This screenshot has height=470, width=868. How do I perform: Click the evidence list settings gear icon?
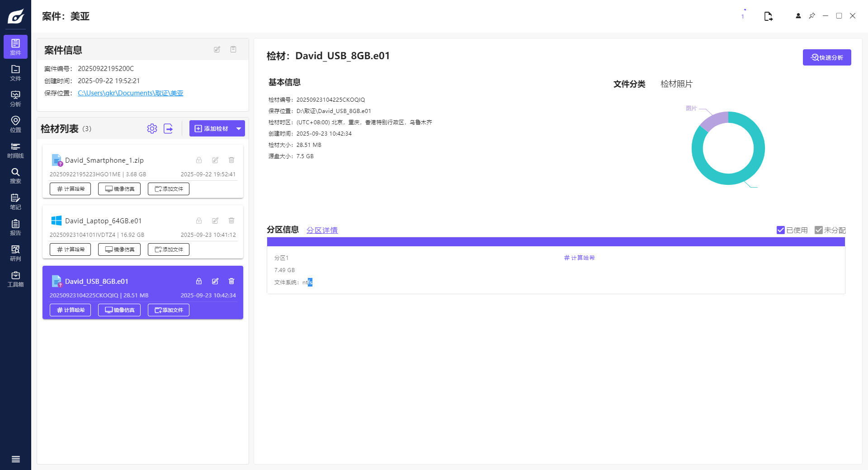[x=152, y=129]
